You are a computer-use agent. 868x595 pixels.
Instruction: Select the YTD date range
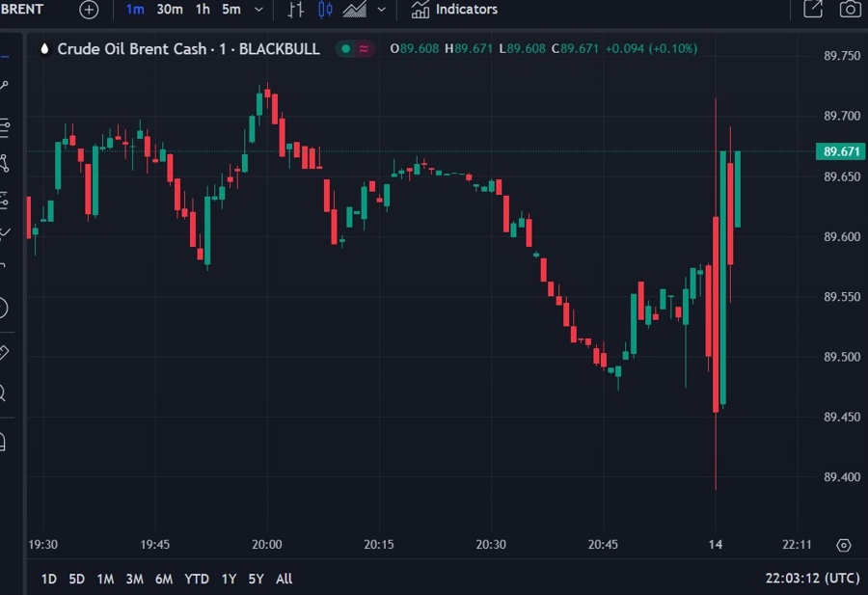(x=197, y=579)
